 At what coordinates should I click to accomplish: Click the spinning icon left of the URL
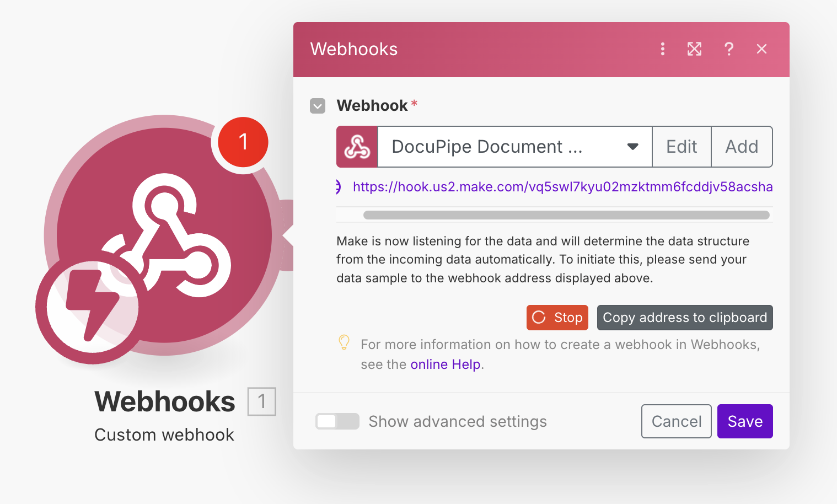pos(339,187)
